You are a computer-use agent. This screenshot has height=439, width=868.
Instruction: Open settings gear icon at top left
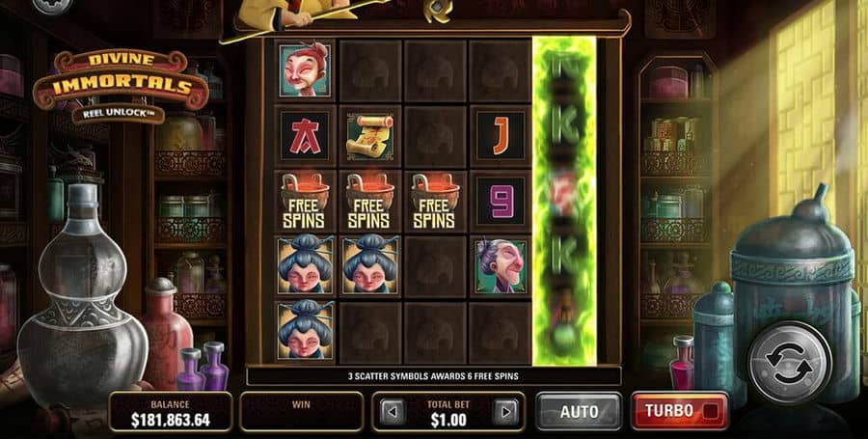click(53, 5)
